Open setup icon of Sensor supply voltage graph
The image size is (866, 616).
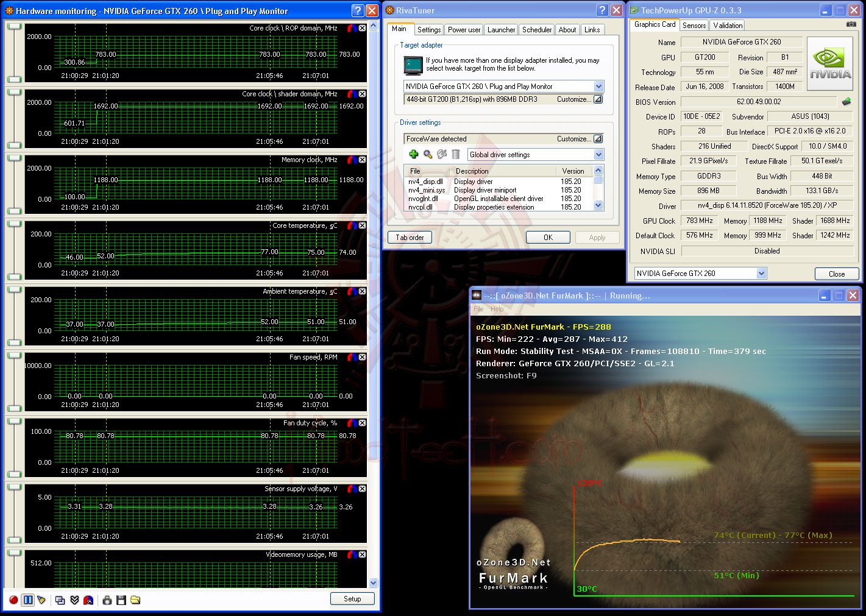coord(352,489)
